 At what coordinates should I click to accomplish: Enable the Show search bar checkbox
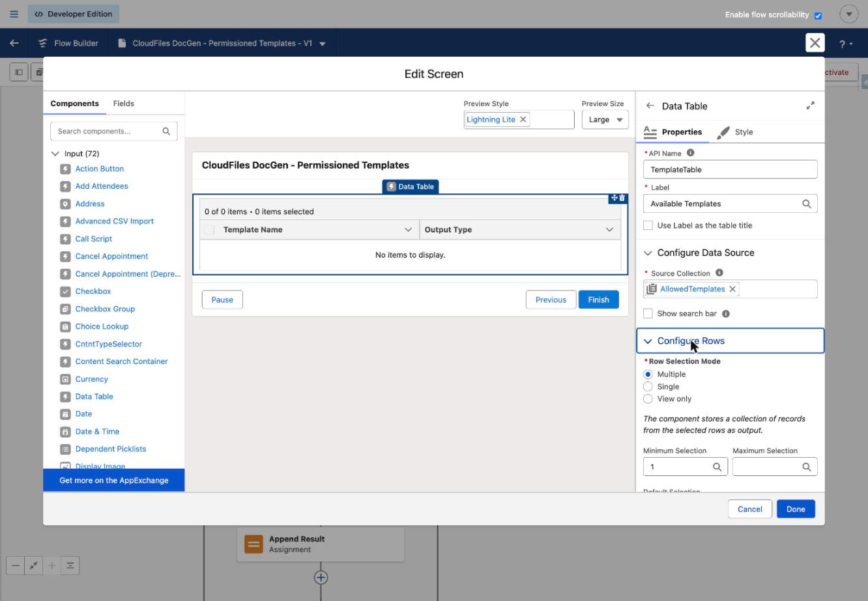click(648, 314)
